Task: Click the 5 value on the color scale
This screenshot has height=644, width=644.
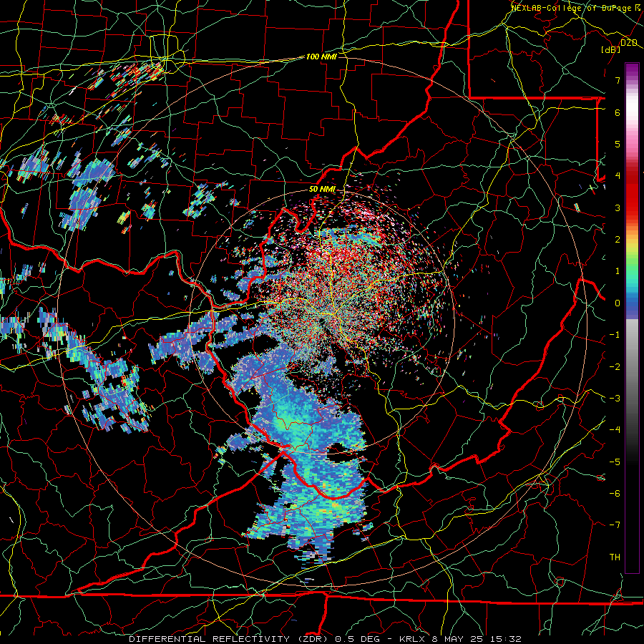Action: pos(618,144)
